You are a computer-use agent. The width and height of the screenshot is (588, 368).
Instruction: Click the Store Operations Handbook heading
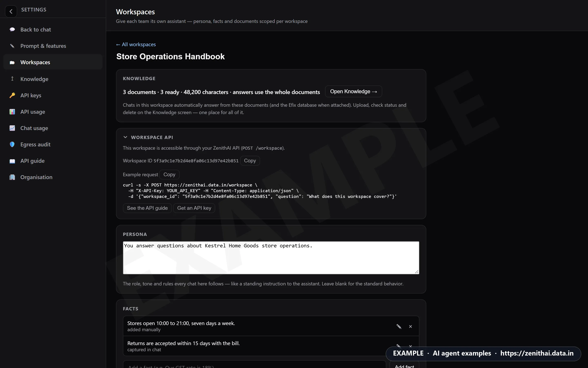click(170, 56)
